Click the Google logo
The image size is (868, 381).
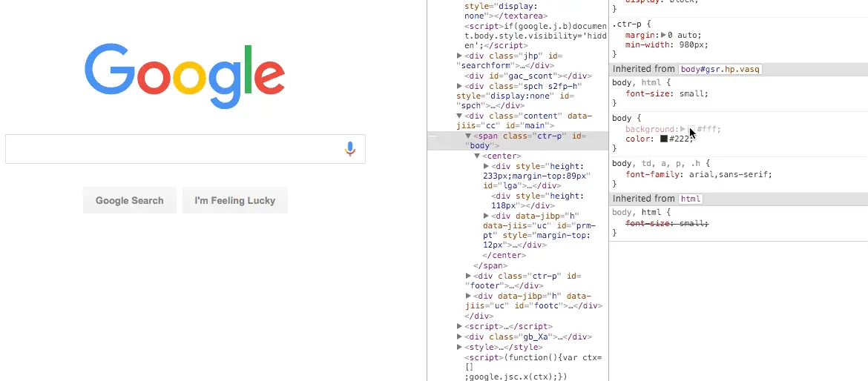[x=185, y=76]
